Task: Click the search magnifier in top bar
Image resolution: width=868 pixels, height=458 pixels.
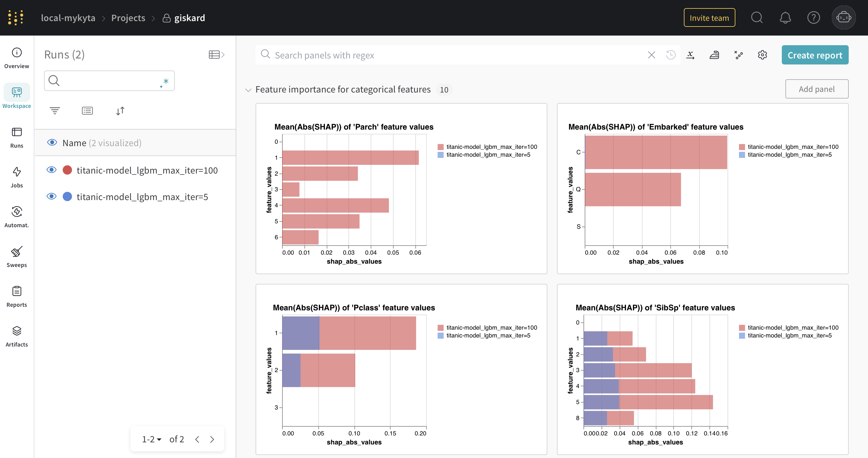Action: (x=757, y=17)
